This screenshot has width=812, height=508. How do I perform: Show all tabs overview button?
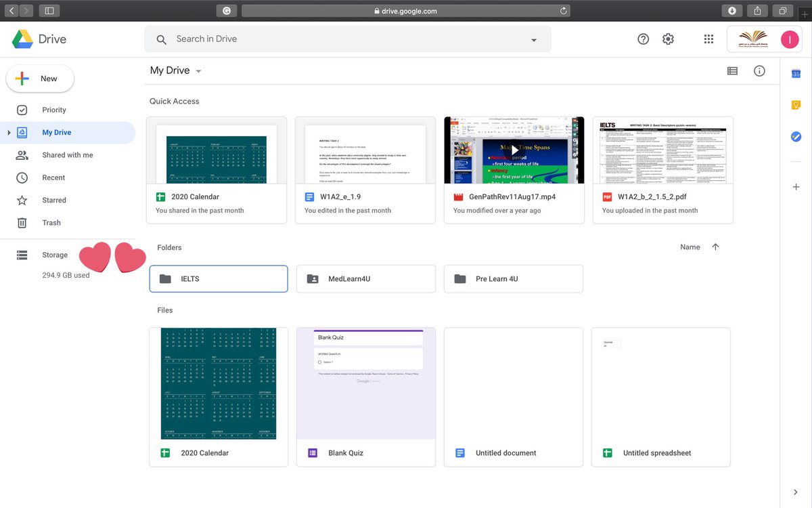pyautogui.click(x=783, y=11)
